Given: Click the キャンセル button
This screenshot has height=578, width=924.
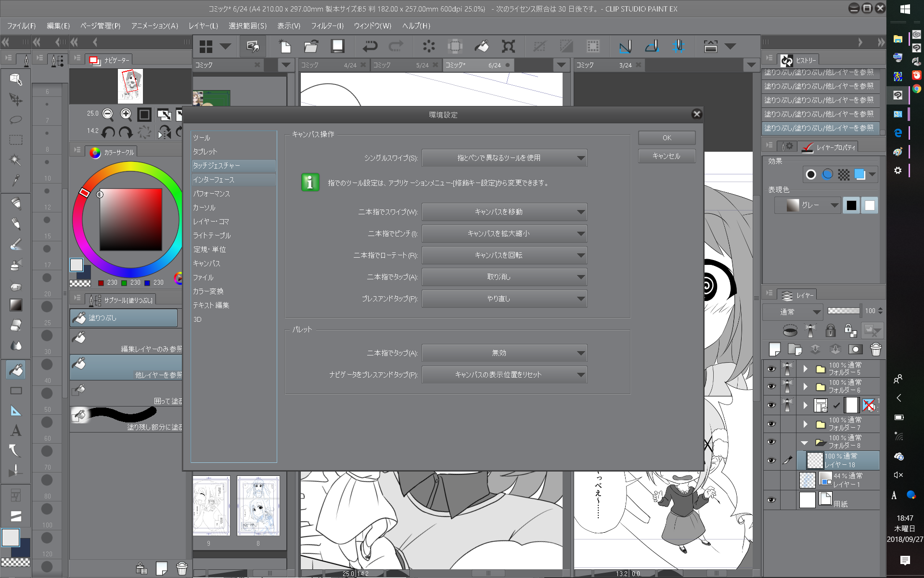Looking at the screenshot, I should (x=667, y=156).
